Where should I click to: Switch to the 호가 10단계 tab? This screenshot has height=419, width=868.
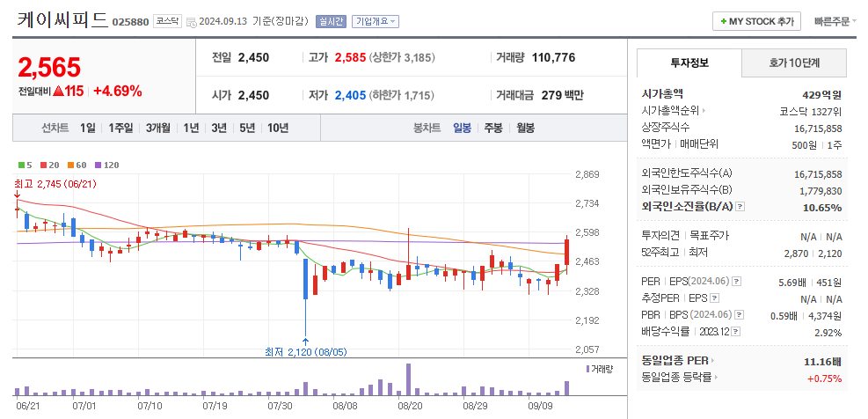(x=794, y=62)
